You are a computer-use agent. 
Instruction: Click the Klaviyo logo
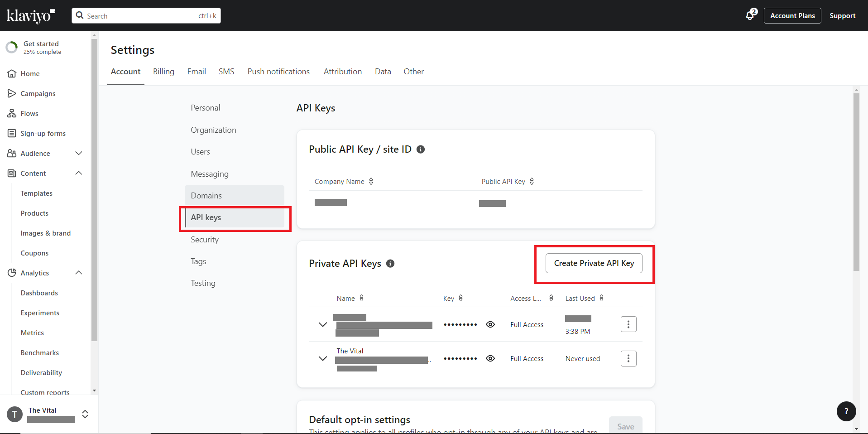click(x=31, y=16)
